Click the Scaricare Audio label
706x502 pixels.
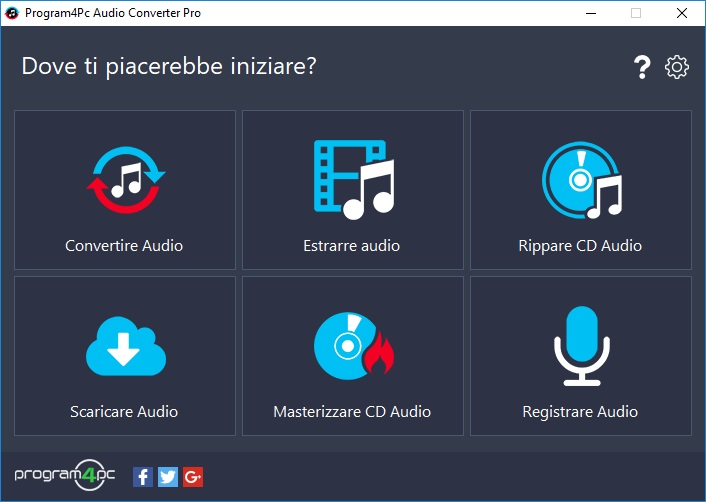[x=124, y=412]
